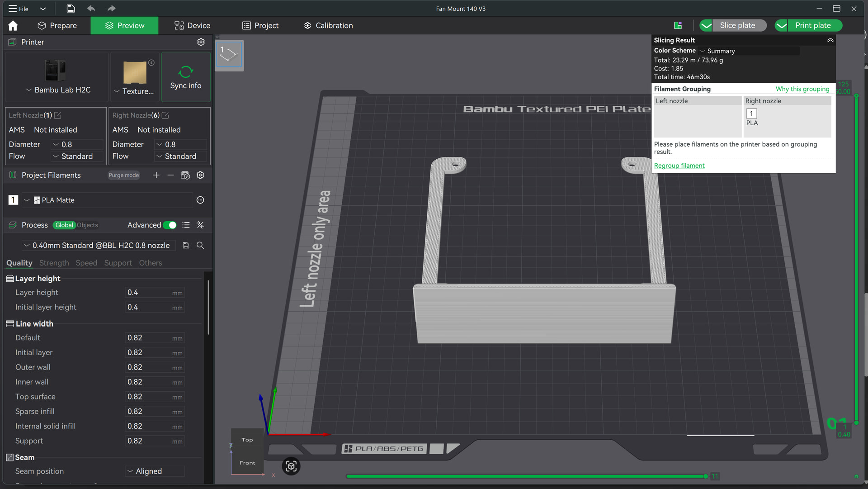Edit Left Nozzle settings icon
The height and width of the screenshot is (489, 868).
click(x=58, y=115)
